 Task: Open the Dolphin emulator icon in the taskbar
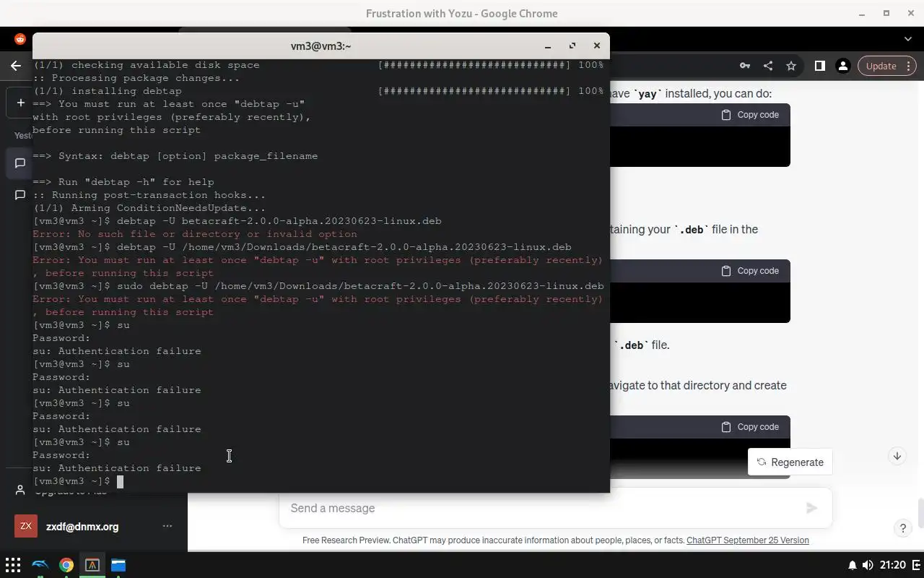[x=40, y=565]
